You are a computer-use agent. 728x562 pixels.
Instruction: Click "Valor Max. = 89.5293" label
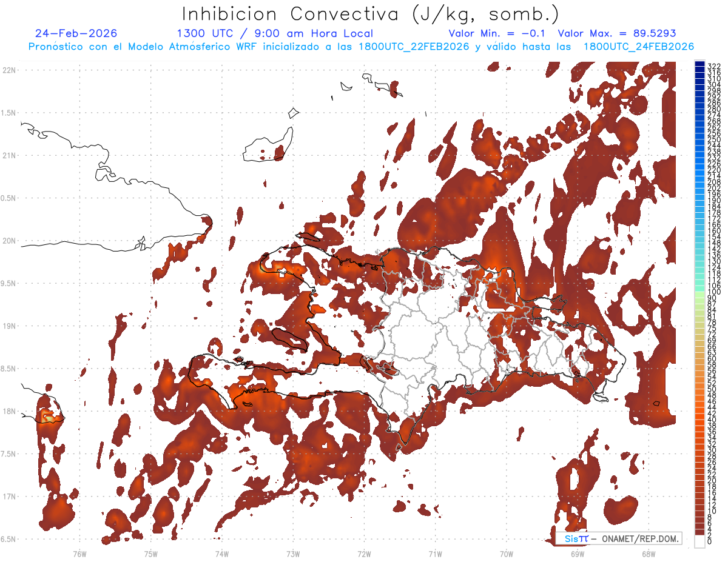click(617, 33)
